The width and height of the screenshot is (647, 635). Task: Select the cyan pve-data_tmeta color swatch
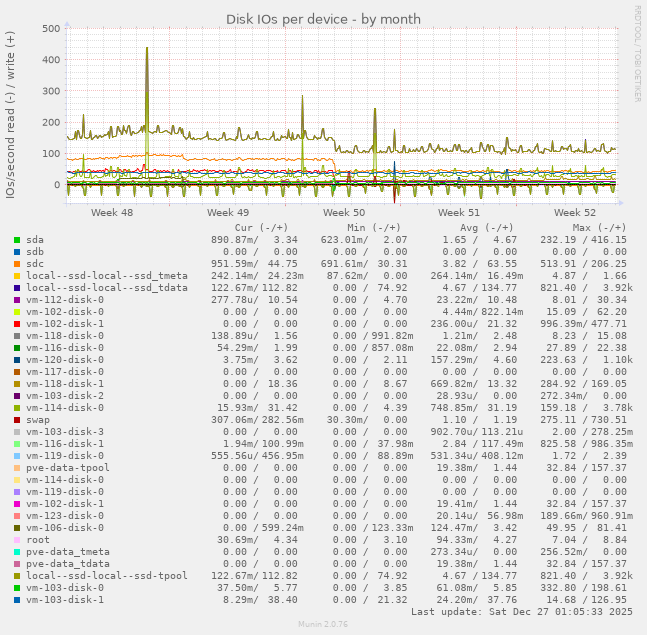pos(17,552)
